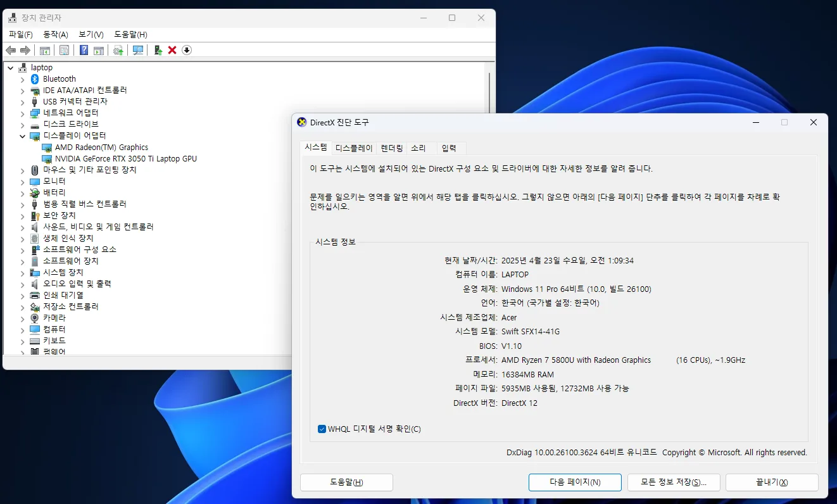Click the laptop root computer icon

click(23, 68)
